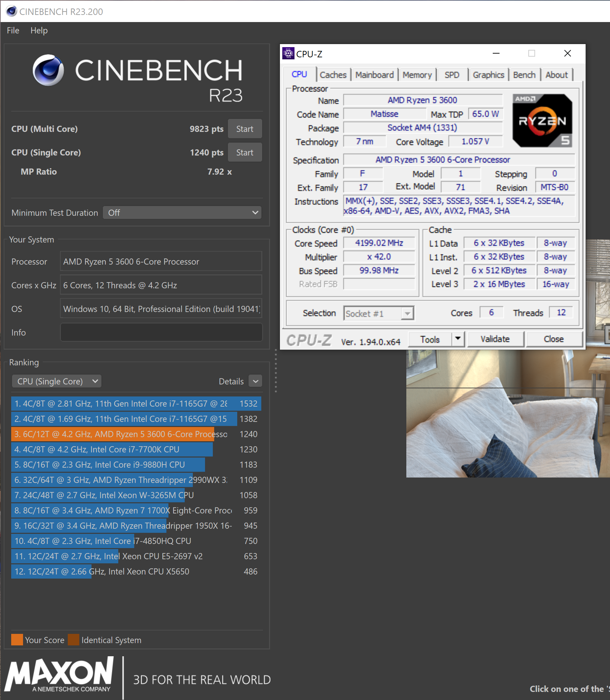Click the Processor field in Your System
Viewport: 610px width, 700px height.
pos(161,261)
